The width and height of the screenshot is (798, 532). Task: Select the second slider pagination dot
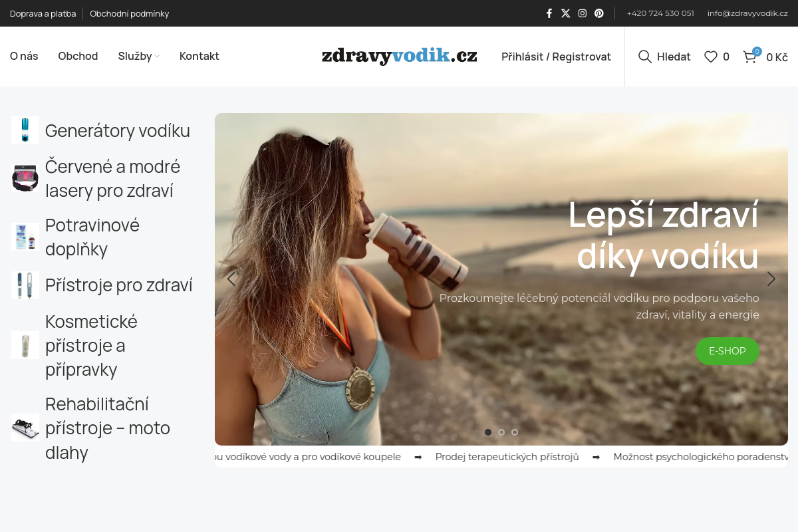coord(501,432)
